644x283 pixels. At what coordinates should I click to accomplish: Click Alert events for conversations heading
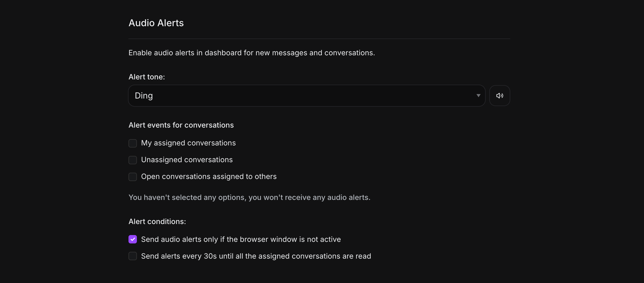tap(181, 125)
